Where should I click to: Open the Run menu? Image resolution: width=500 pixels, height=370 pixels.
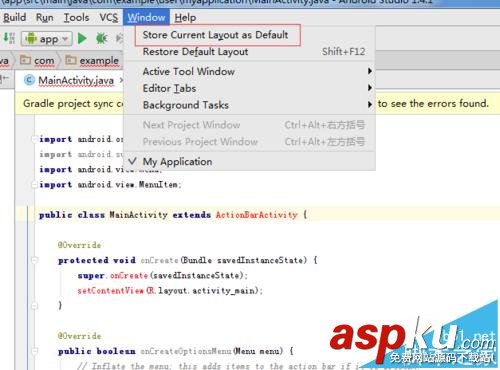[45, 17]
